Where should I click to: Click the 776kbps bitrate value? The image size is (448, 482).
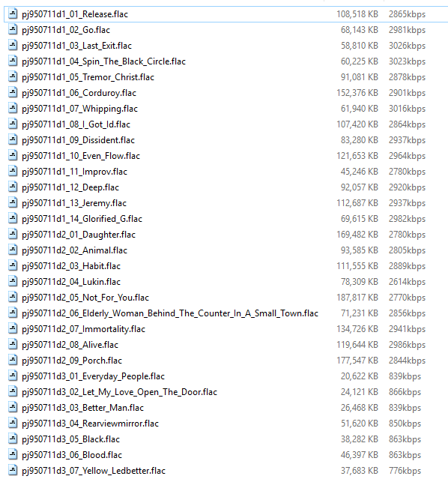(405, 471)
